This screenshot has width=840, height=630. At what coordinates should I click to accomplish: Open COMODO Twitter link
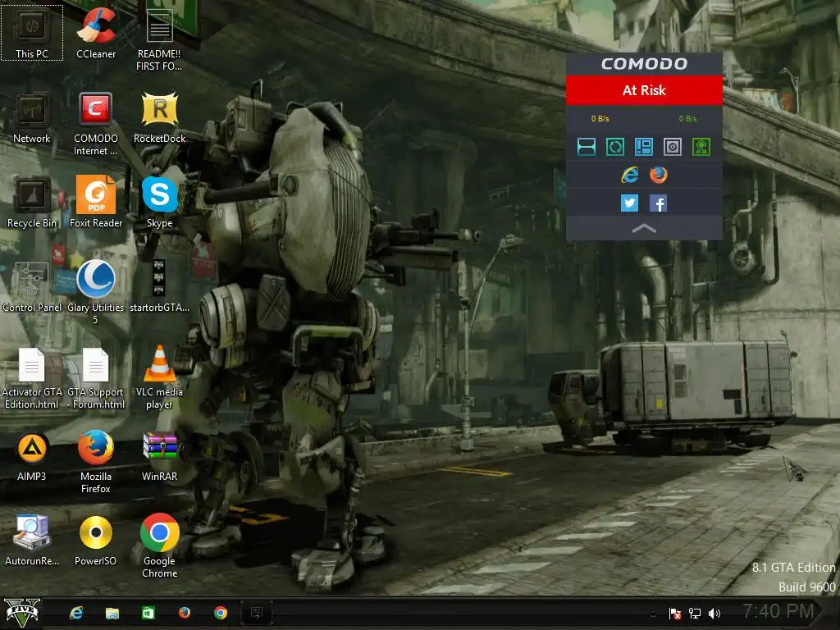click(x=629, y=203)
